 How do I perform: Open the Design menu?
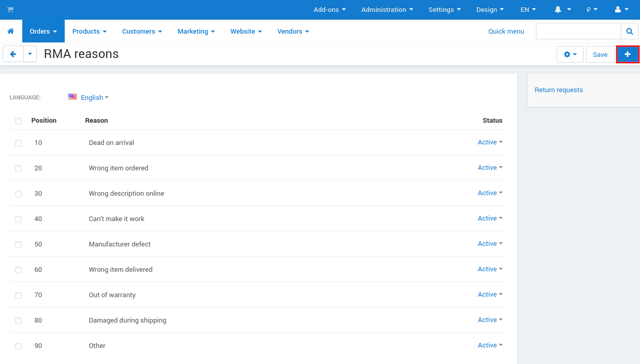point(490,10)
